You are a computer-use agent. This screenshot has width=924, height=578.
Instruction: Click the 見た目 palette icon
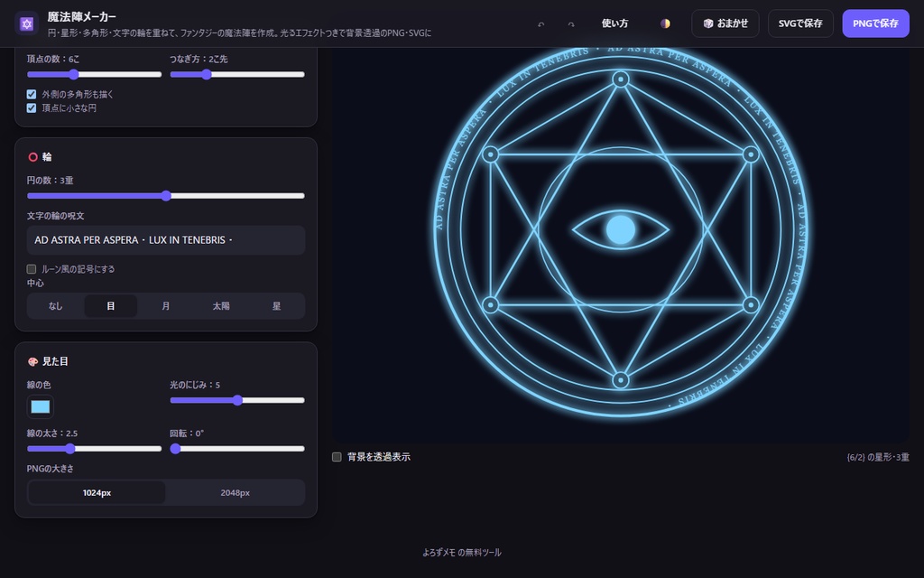tap(33, 361)
